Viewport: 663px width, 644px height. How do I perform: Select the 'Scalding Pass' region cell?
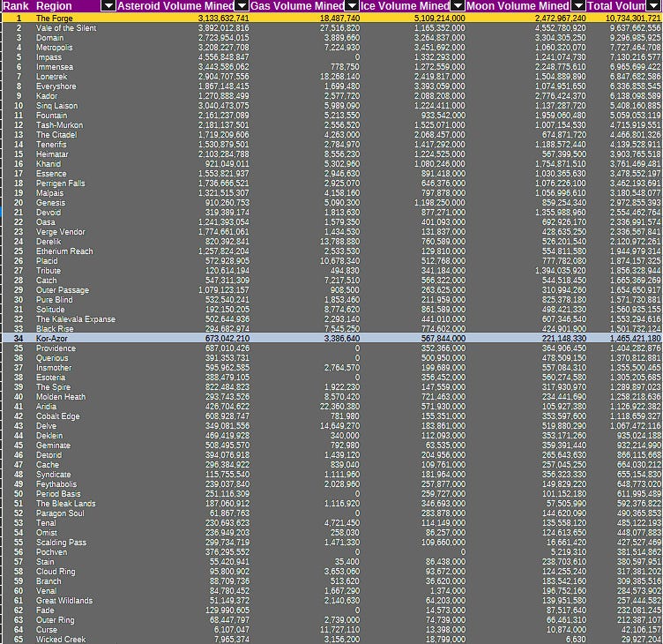pos(61,543)
